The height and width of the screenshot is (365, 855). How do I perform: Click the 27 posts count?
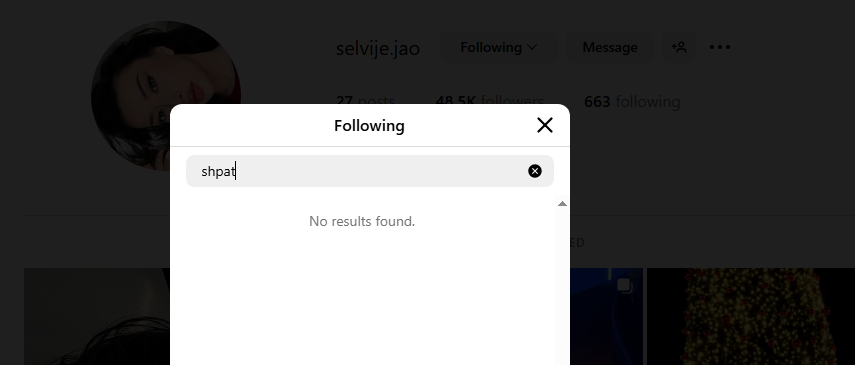click(x=365, y=101)
